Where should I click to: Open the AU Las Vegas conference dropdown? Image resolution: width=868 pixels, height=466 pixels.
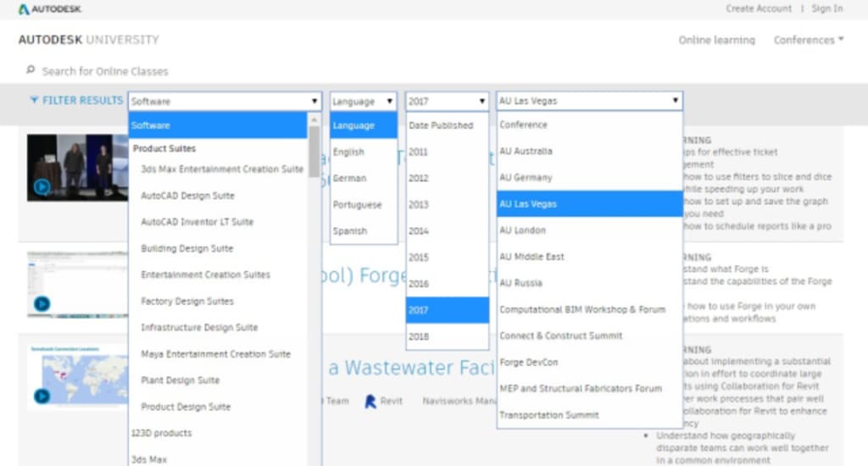pyautogui.click(x=590, y=101)
